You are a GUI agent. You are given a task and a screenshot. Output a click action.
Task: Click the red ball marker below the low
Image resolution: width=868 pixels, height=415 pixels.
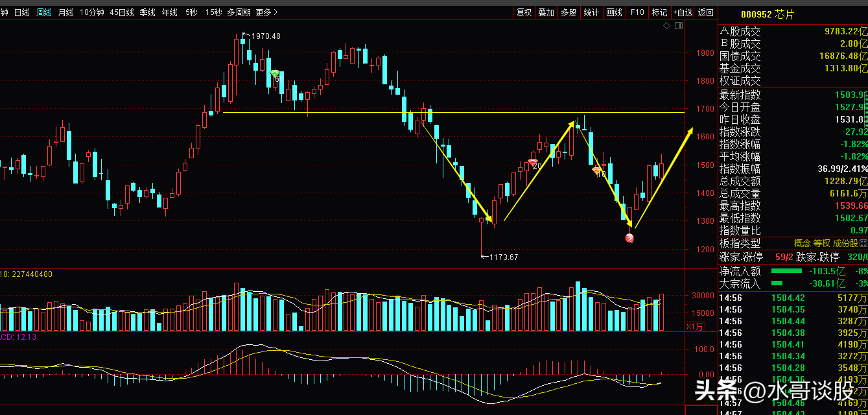point(629,238)
